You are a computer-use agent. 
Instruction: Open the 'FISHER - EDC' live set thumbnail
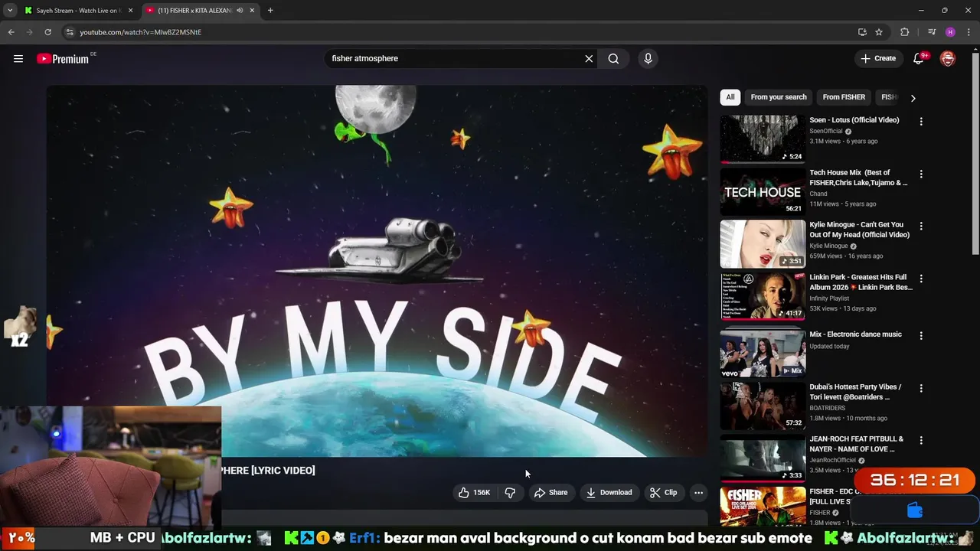tap(763, 507)
